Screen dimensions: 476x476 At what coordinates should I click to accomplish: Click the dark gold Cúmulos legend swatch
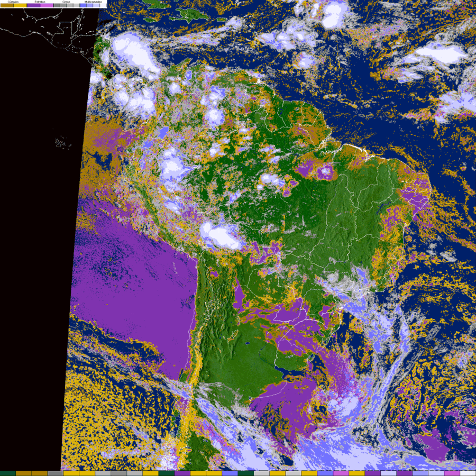click(7, 5)
